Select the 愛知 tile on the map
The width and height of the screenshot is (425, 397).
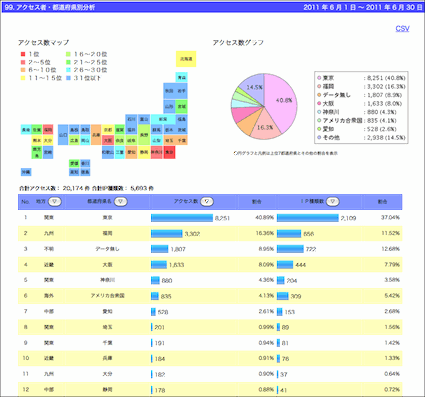pos(131,152)
